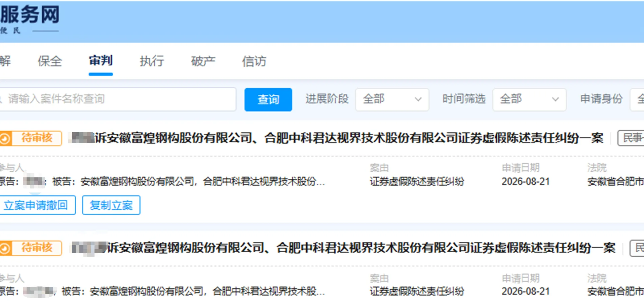Open the 时间筛选 dropdown
Screen dimensions: 644x302
(529, 99)
